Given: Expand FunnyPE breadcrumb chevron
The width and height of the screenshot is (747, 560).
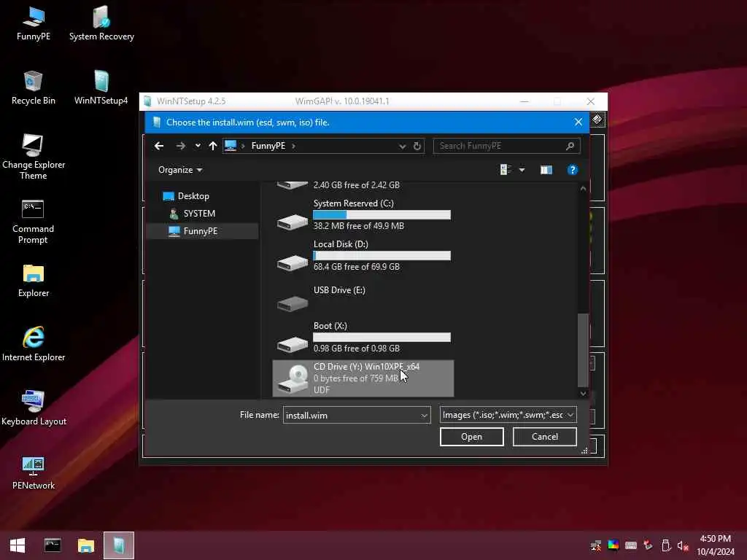Looking at the screenshot, I should (293, 146).
